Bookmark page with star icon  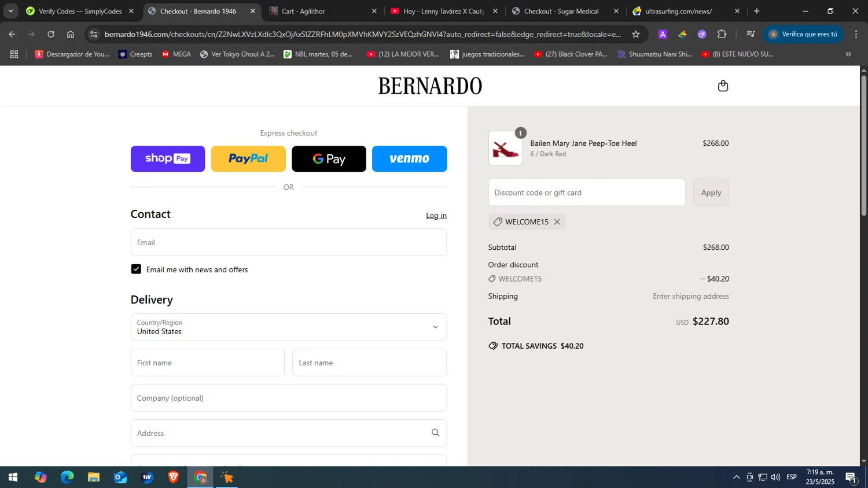[x=635, y=34]
